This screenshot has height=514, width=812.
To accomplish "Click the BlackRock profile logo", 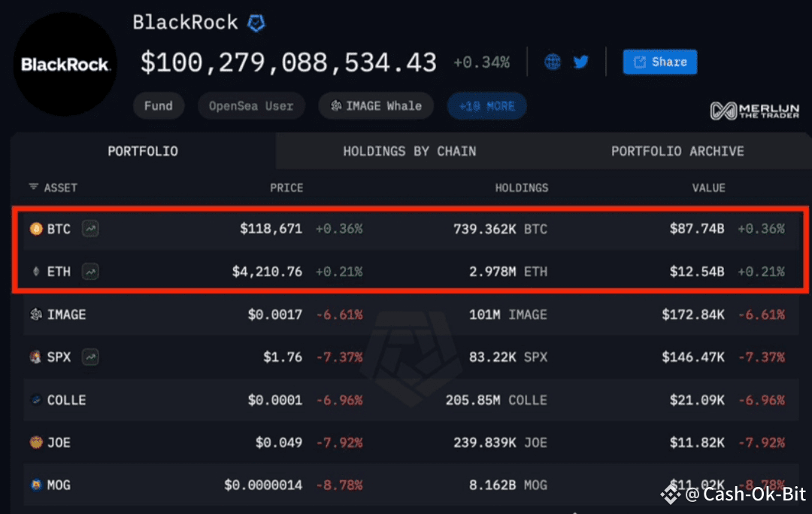I will 65,64.
